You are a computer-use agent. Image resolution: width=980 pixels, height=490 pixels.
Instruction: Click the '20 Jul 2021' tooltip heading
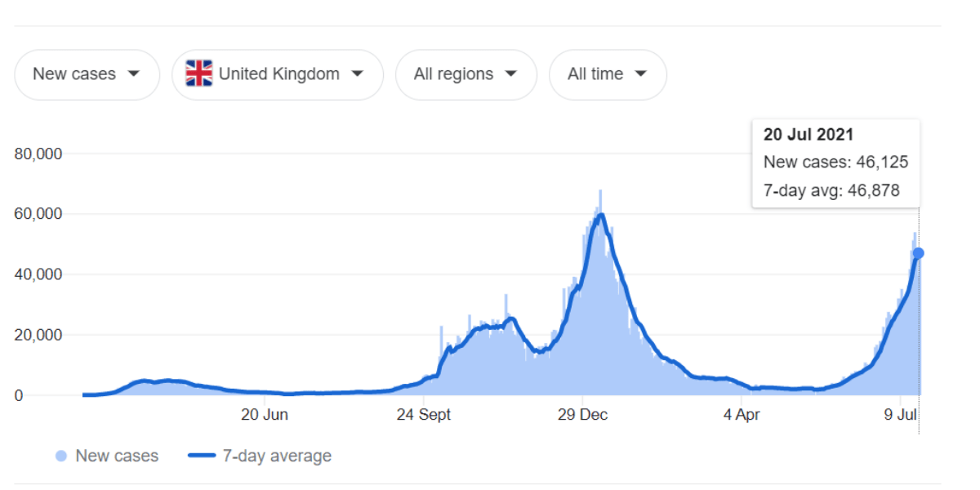click(808, 135)
